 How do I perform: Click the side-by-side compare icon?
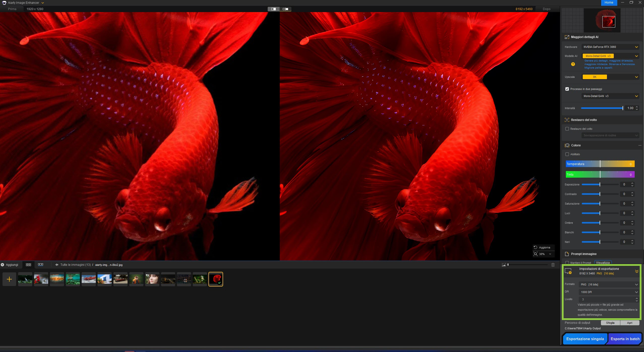[x=285, y=9]
